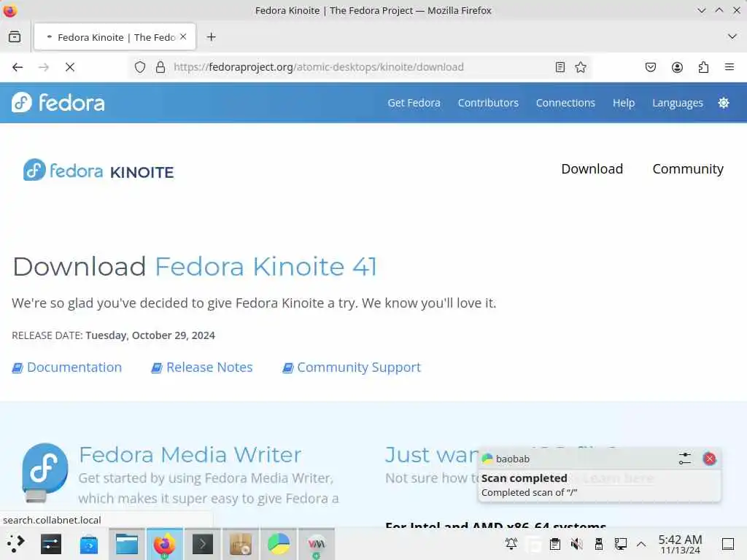Click the forward navigation arrow
747x560 pixels.
point(43,67)
